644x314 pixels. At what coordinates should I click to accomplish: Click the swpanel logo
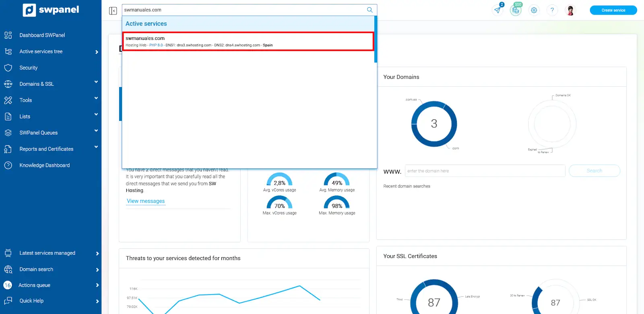point(51,10)
